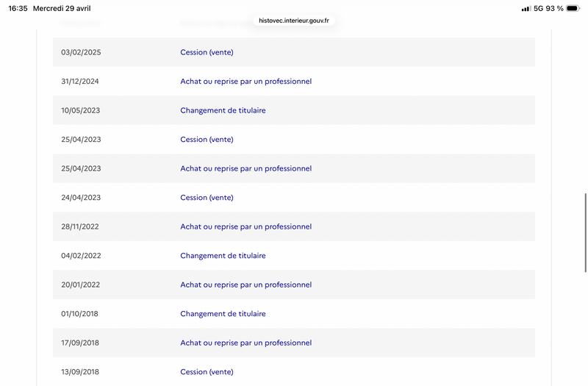588x386 pixels.
Task: Click the page scrollbar on the right edge
Action: 585,232
